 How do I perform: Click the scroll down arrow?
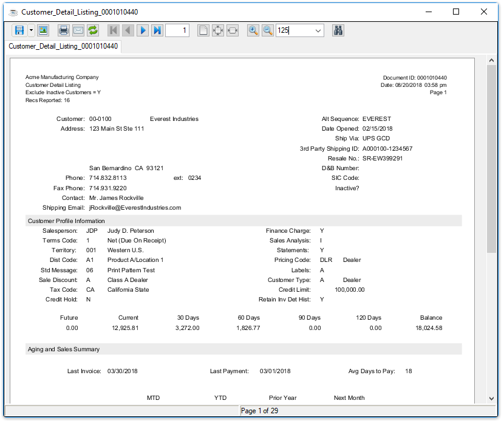[x=491, y=399]
